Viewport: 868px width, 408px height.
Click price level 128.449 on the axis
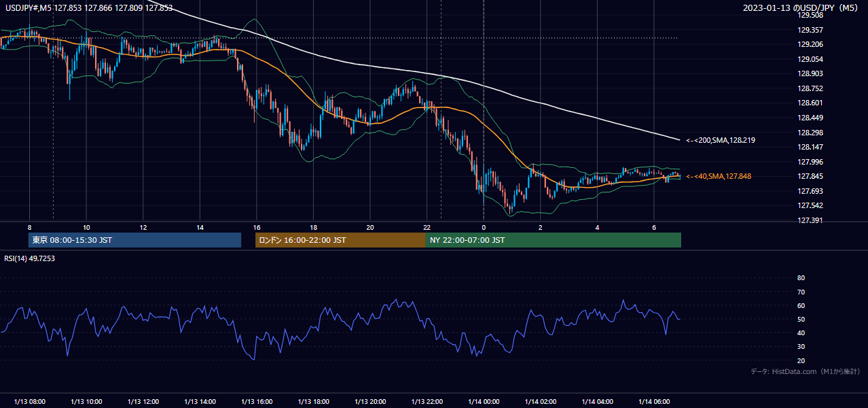pyautogui.click(x=810, y=118)
